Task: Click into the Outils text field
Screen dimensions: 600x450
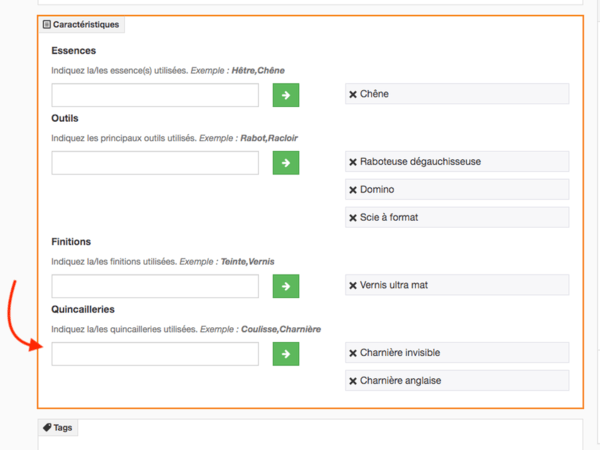Action: 155,163
